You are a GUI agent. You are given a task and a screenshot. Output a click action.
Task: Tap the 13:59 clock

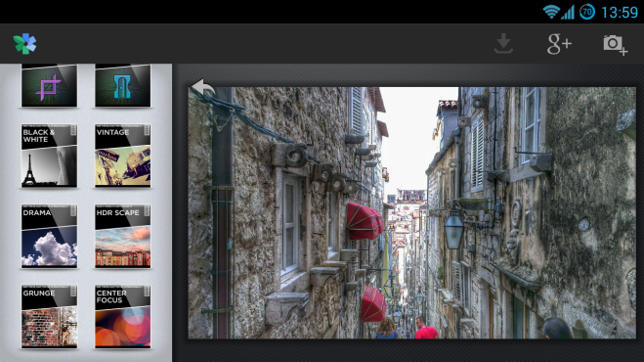click(x=619, y=12)
